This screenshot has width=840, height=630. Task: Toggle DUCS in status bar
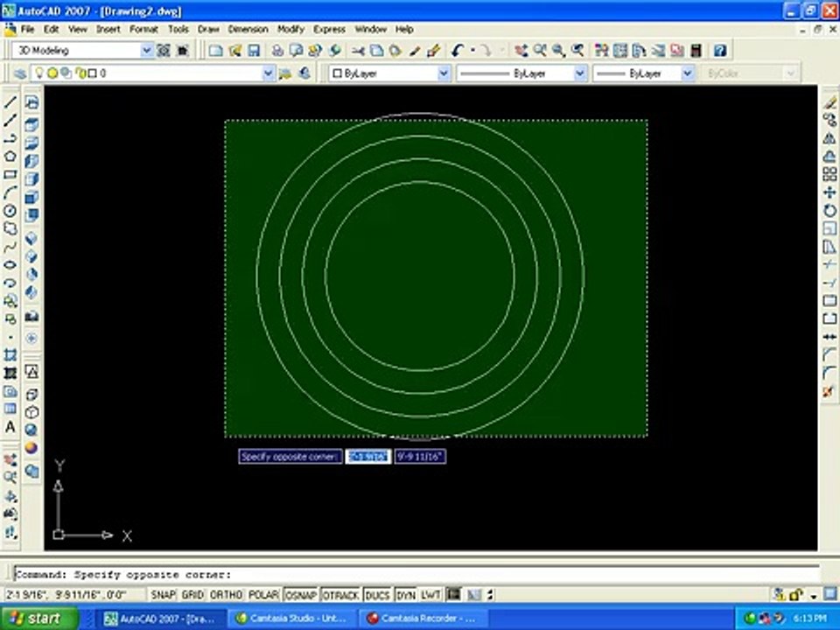[378, 595]
